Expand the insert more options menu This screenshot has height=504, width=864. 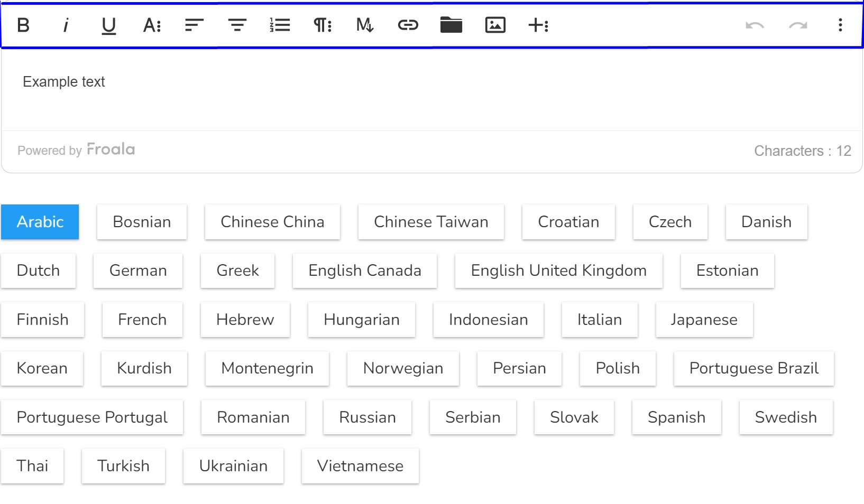click(x=538, y=25)
